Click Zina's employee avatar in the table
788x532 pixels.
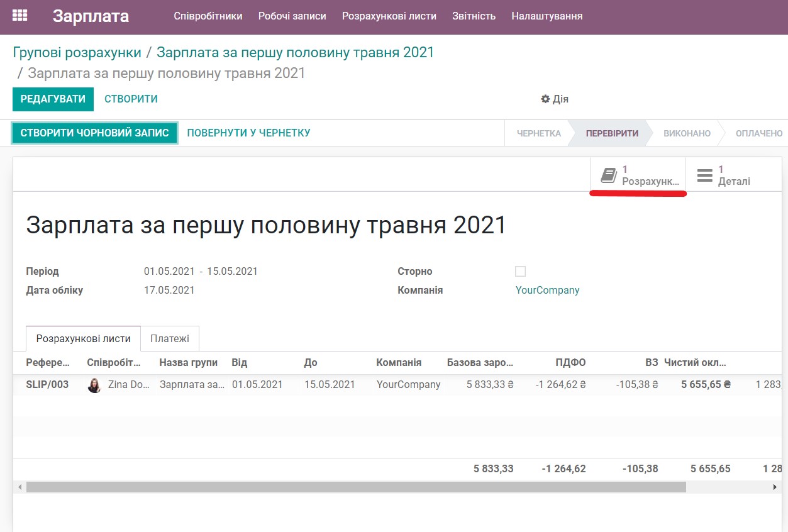[x=94, y=384]
